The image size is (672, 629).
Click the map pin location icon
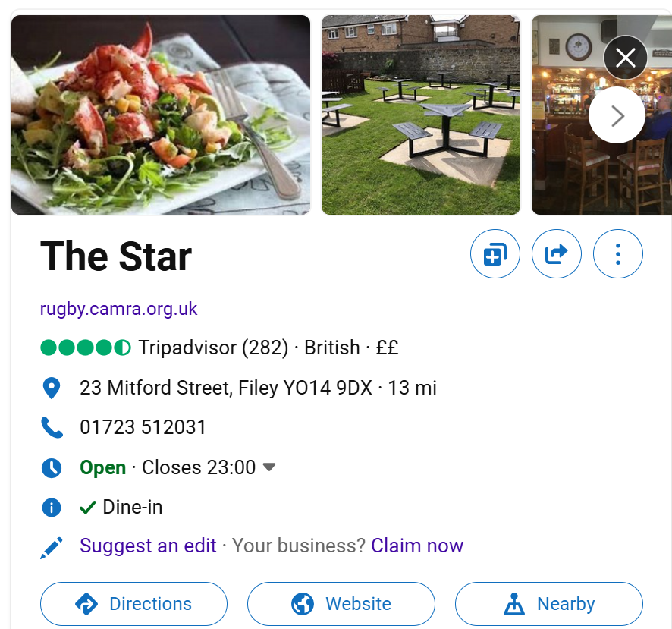[52, 388]
